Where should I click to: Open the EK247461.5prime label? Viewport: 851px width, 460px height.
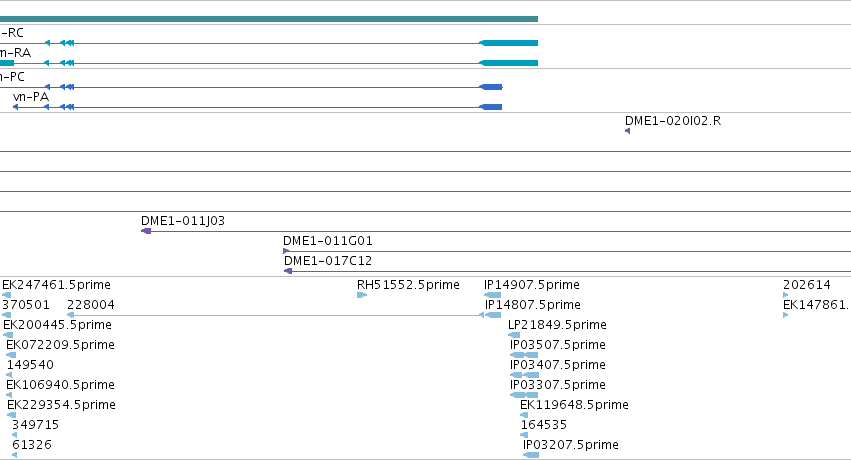coord(56,285)
